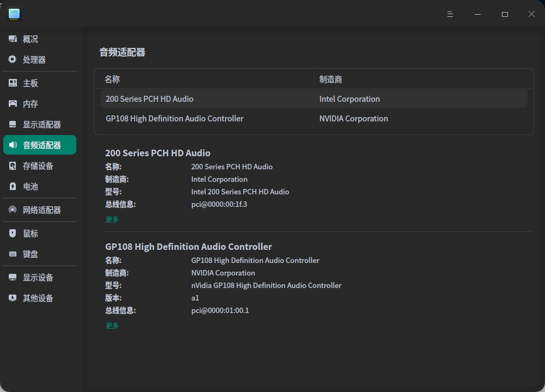Select the network adapter (网络适配器) icon

tap(13, 210)
